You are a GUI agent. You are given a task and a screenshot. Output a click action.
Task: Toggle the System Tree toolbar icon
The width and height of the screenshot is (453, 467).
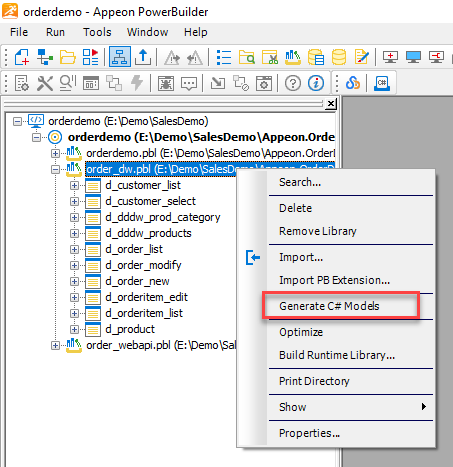pyautogui.click(x=120, y=57)
